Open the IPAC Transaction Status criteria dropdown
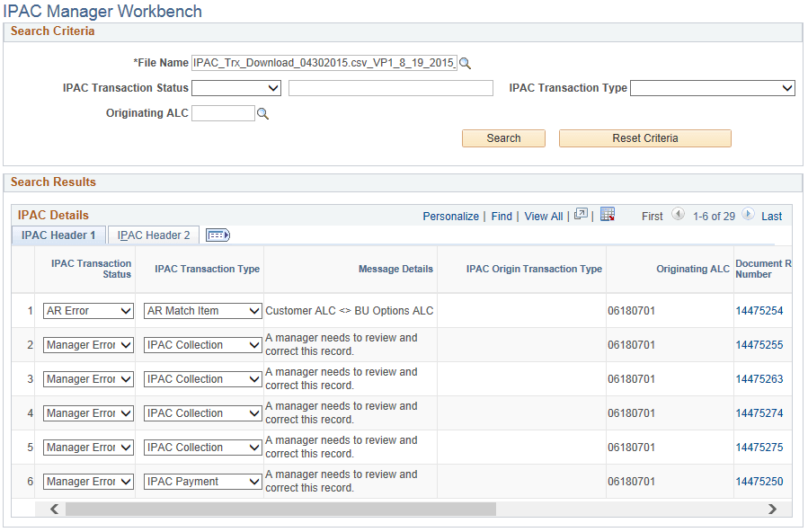Viewport: 808px width, 532px height. point(236,87)
